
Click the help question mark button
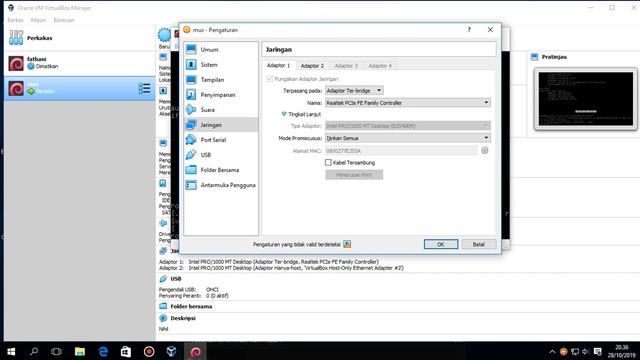click(x=469, y=30)
